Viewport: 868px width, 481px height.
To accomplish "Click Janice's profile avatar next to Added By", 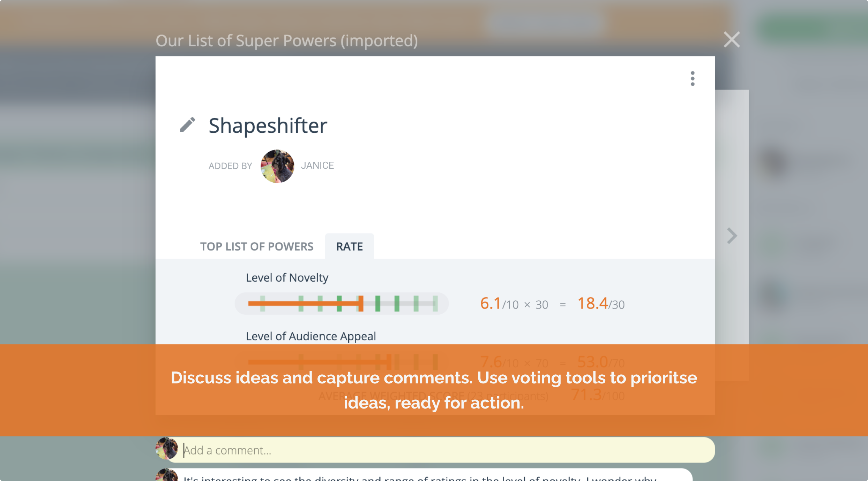I will coord(277,166).
